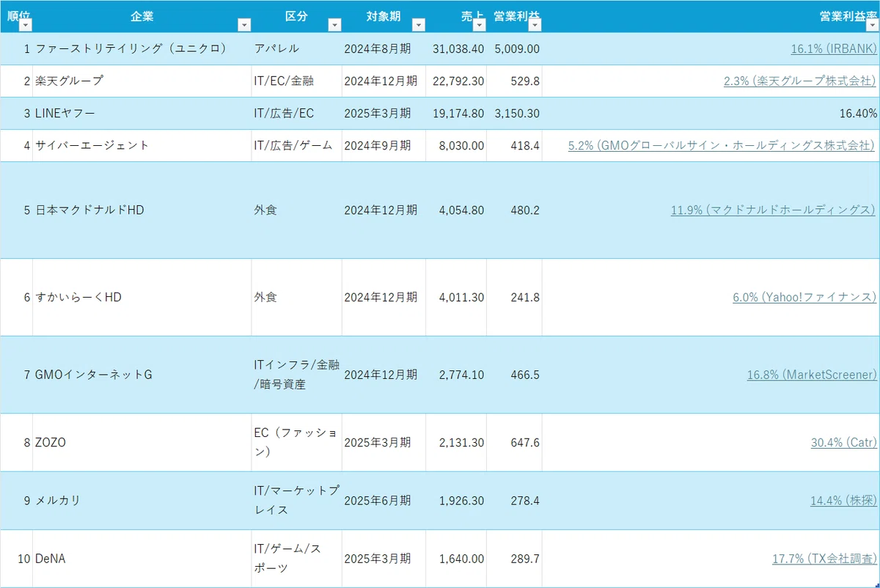Select the 418.4 operating profit cell
This screenshot has height=588, width=880.
click(x=514, y=146)
